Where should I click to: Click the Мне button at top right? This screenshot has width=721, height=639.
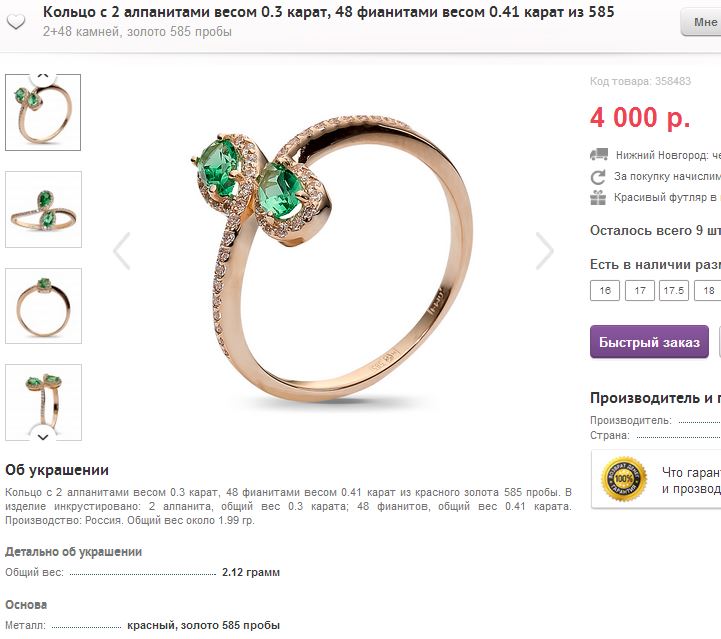pyautogui.click(x=701, y=22)
